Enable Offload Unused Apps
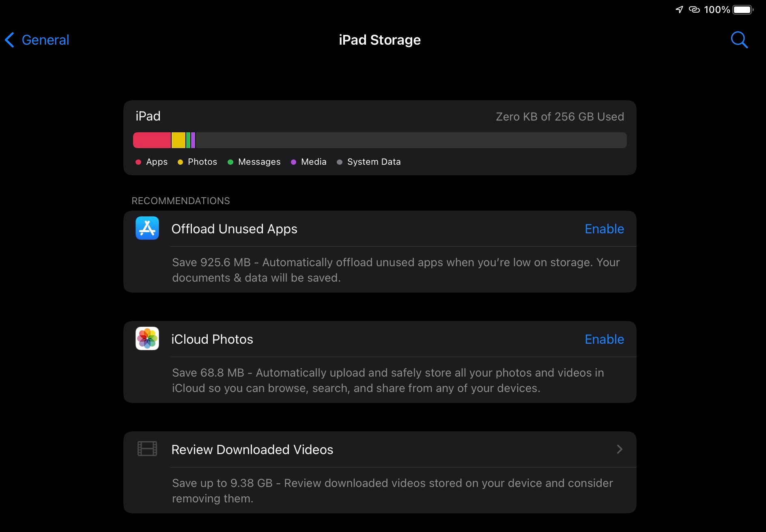 pyautogui.click(x=604, y=229)
